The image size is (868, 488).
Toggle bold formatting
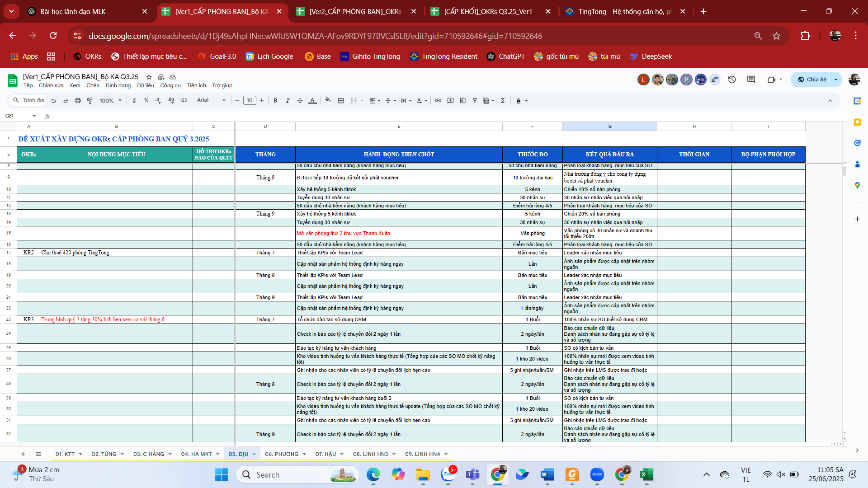click(275, 100)
